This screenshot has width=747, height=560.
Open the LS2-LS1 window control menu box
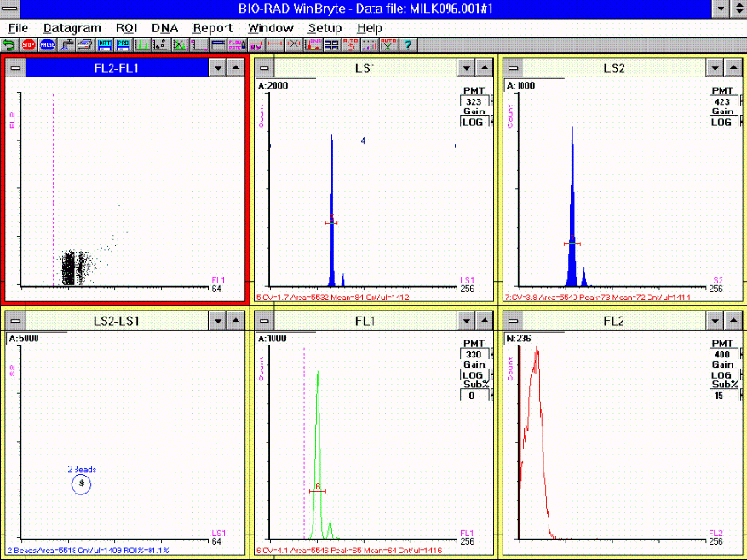click(x=14, y=320)
